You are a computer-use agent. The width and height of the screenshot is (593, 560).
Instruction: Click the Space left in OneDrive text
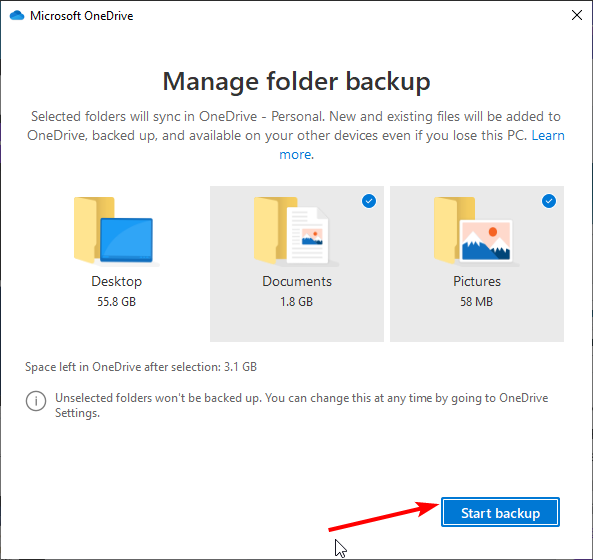141,366
